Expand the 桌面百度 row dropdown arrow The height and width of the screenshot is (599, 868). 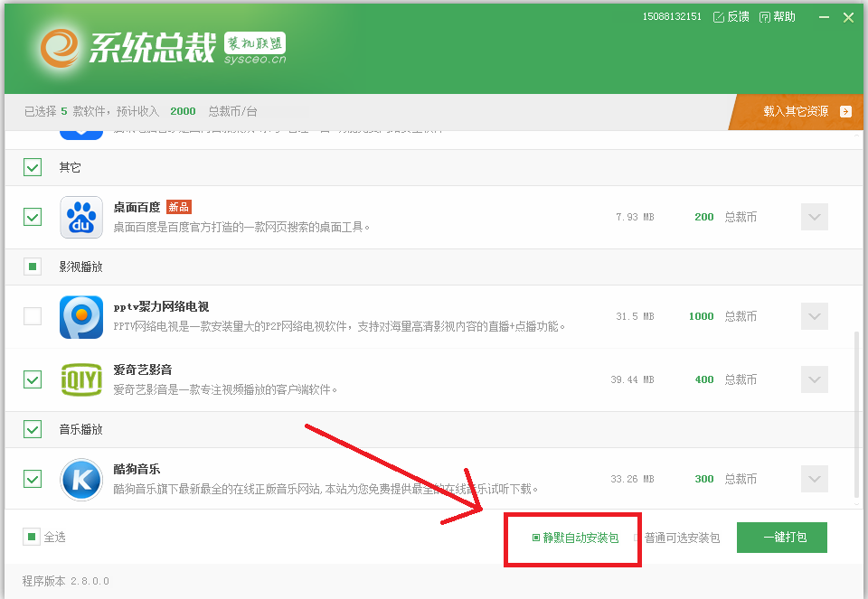pos(815,217)
